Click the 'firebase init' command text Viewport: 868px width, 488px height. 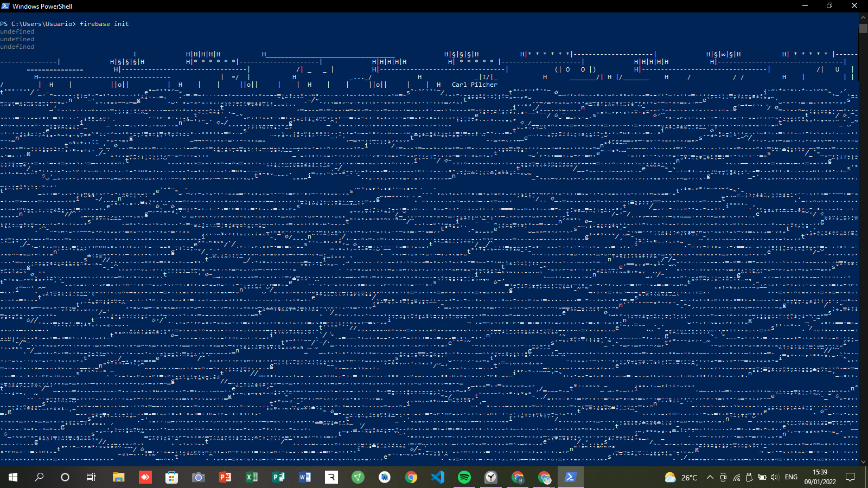tap(104, 24)
